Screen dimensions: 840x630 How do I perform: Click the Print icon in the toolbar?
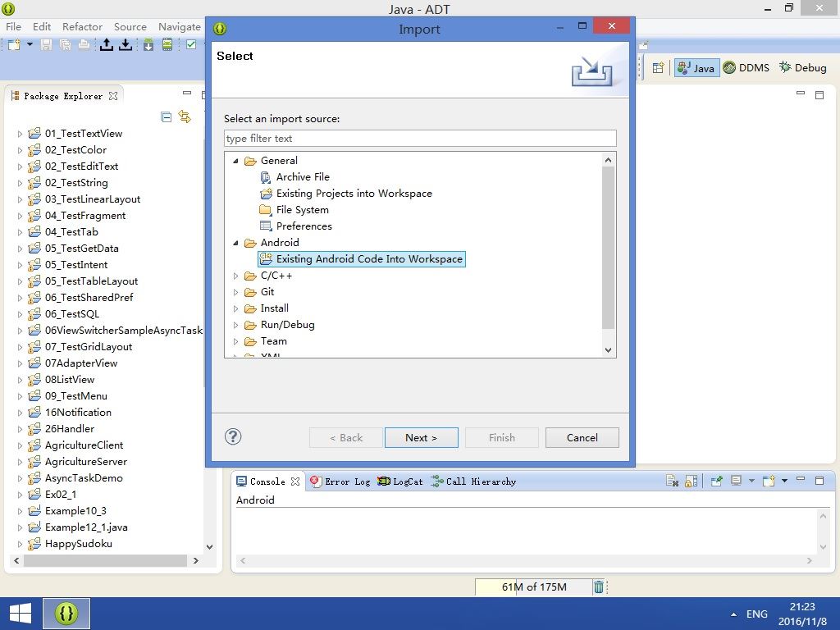[84, 44]
